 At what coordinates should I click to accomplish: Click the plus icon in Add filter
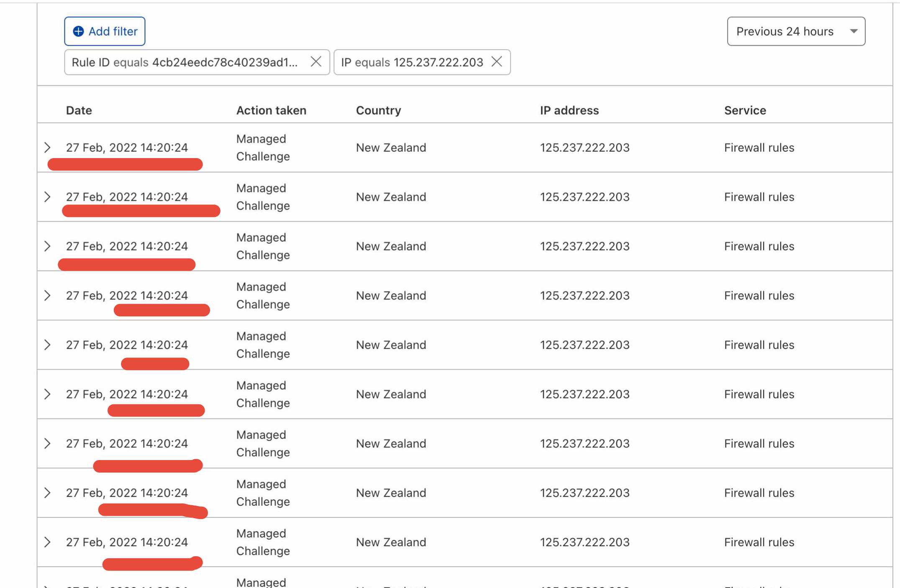(78, 31)
